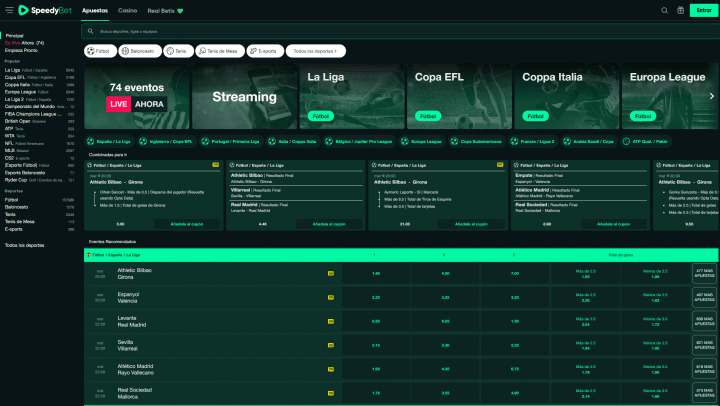This screenshot has height=406, width=720.
Task: Switch to the Casino tab
Action: point(128,11)
